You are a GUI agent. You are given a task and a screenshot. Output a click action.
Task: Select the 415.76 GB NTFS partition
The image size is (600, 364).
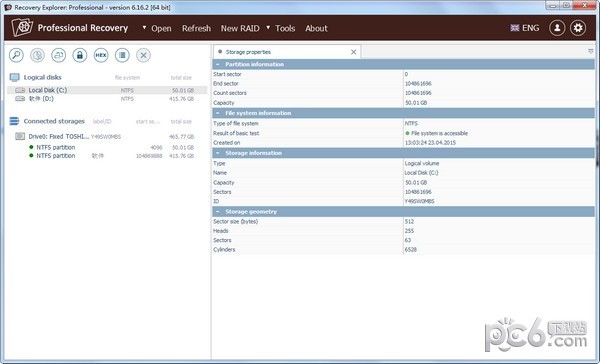pos(107,156)
